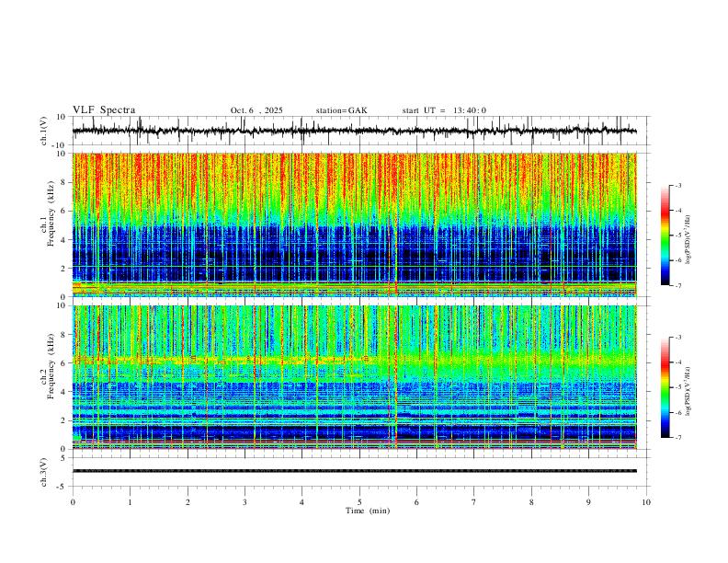Click the "Time (min)" axis label

point(368,511)
